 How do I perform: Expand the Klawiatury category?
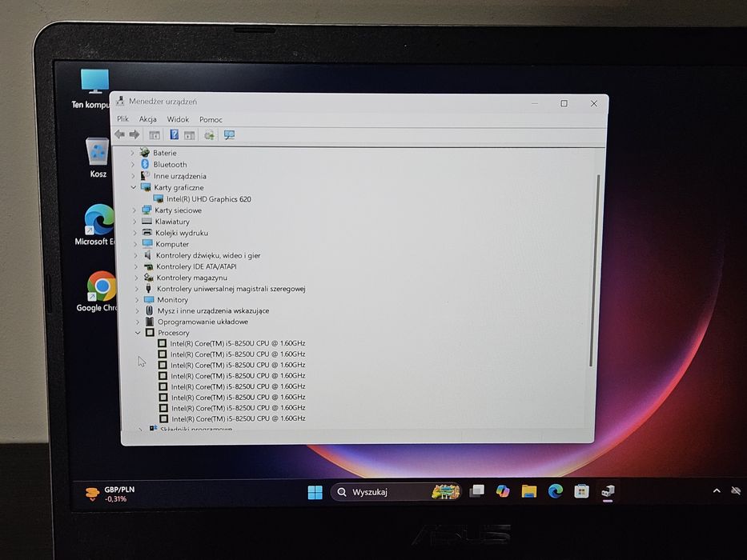point(135,222)
